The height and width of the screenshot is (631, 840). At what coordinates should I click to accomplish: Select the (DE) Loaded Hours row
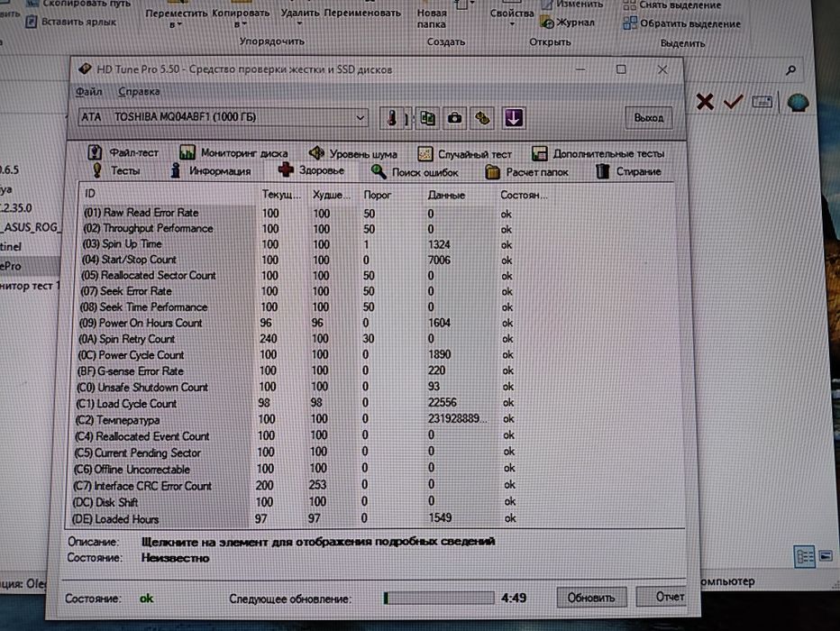[294, 518]
